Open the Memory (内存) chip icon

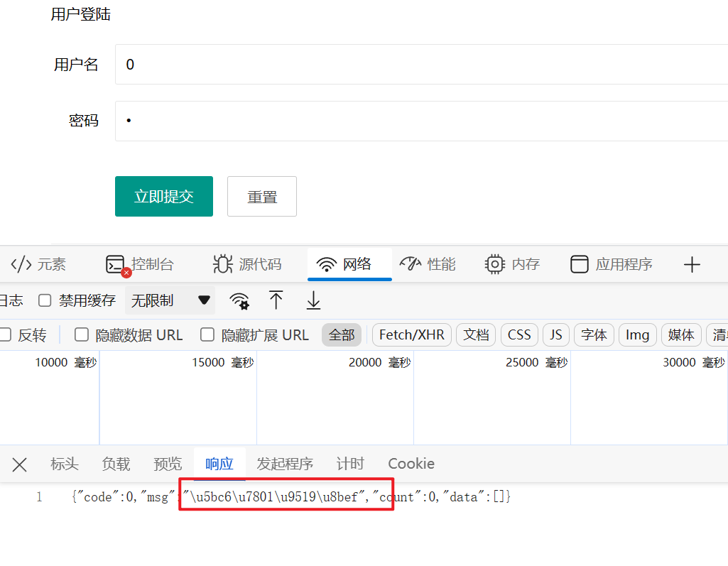tap(494, 265)
